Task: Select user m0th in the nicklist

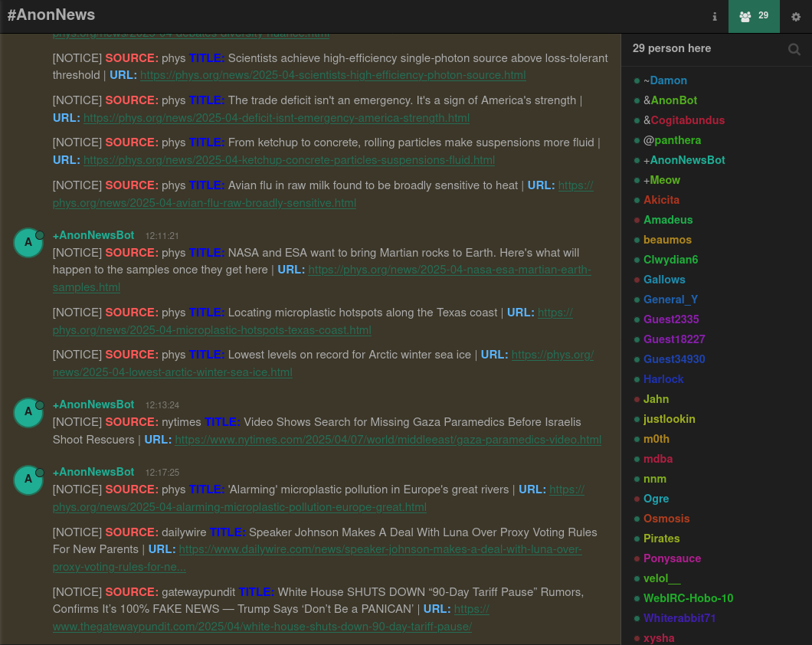Action: point(656,439)
